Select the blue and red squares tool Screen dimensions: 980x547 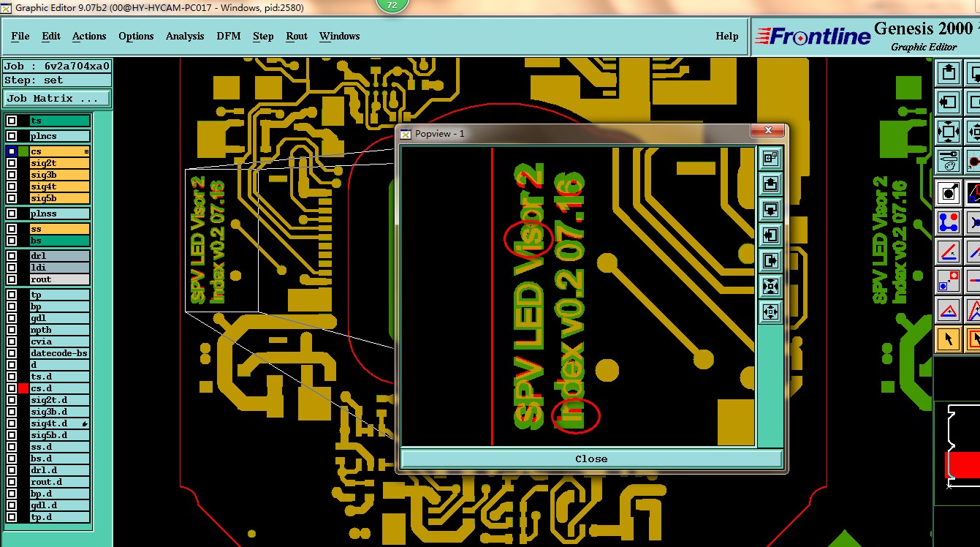coord(949,280)
